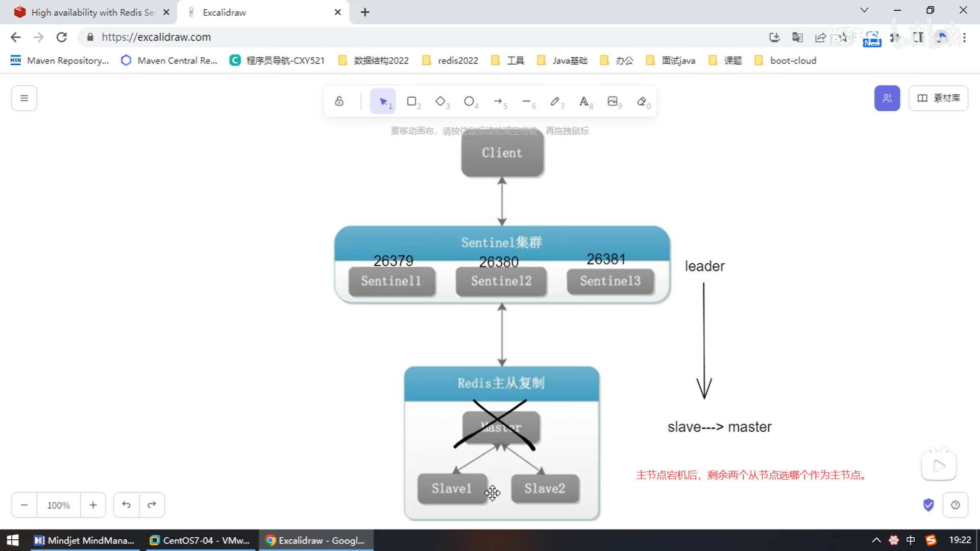Toggle the keep-tool-active lock
Viewport: 980px width, 551px height.
click(339, 102)
